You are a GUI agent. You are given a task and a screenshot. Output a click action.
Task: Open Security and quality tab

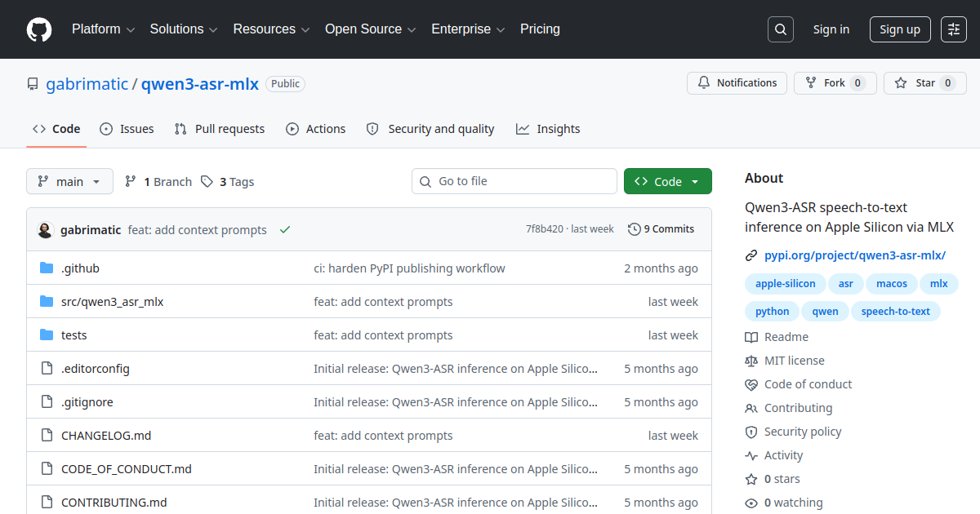pos(430,129)
